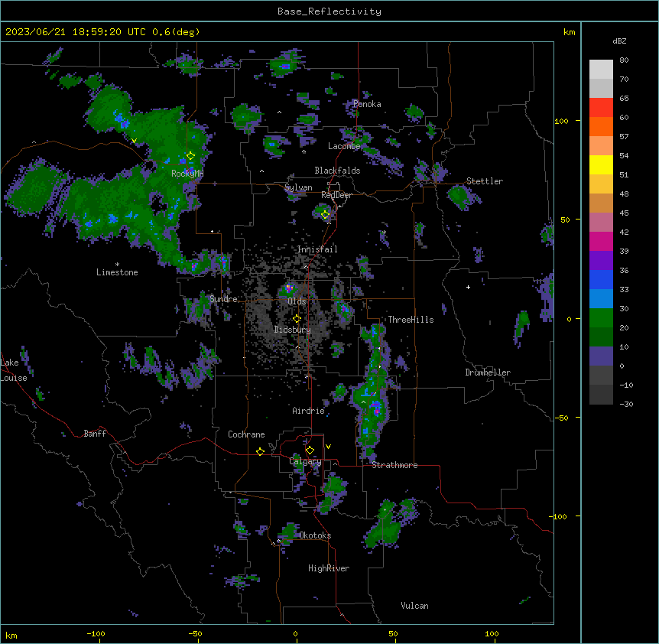The width and height of the screenshot is (659, 644).
Task: Select the Innisfail label
Action: (x=317, y=249)
